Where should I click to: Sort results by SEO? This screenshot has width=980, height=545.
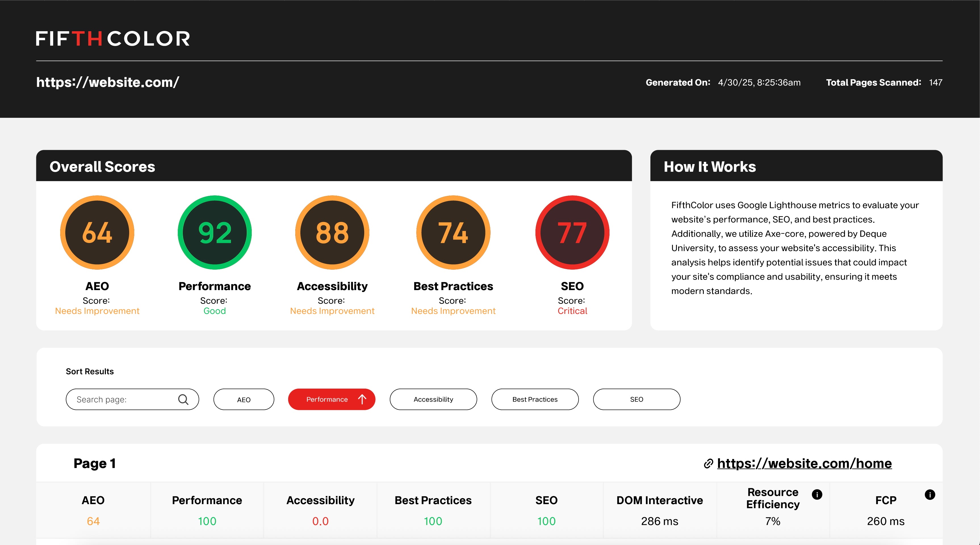[x=636, y=399]
